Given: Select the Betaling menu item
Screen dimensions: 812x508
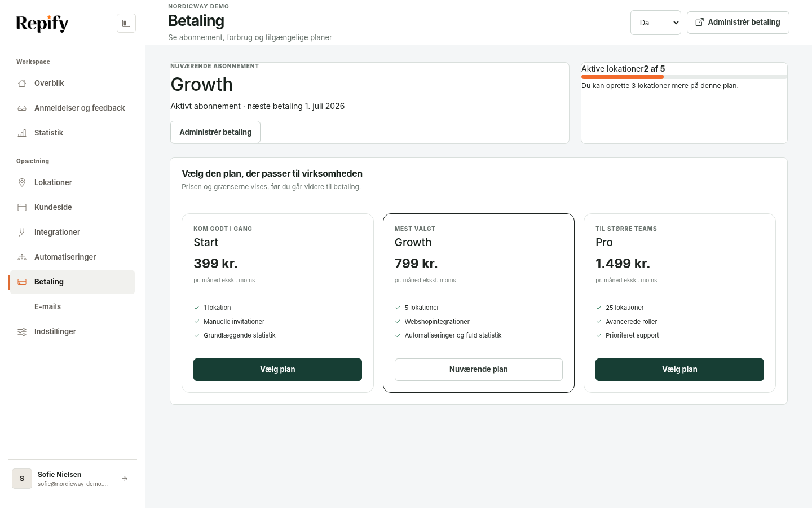Looking at the screenshot, I should [x=72, y=282].
